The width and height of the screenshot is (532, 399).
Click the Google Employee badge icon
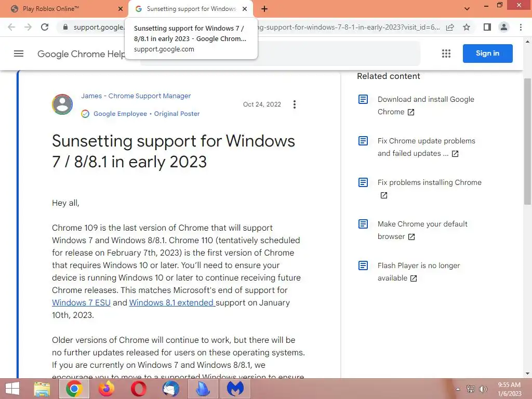pyautogui.click(x=85, y=114)
